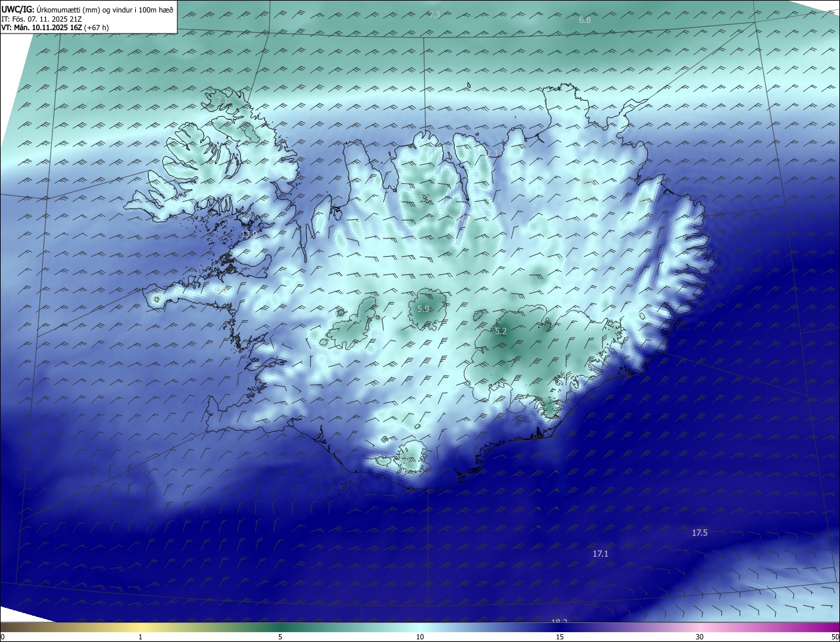Viewport: 840px width, 642px height.
Task: Click the '1' tick label on the color scale
Action: click(x=140, y=637)
